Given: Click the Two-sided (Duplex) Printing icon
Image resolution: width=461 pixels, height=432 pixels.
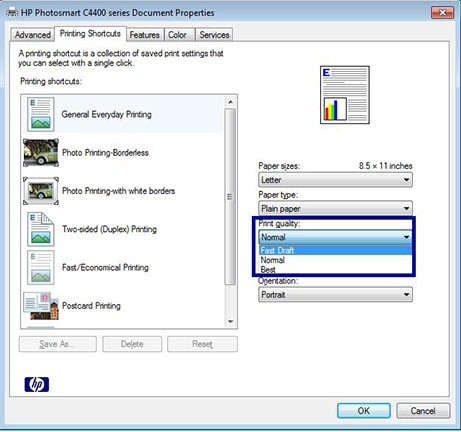Looking at the screenshot, I should (x=40, y=229).
